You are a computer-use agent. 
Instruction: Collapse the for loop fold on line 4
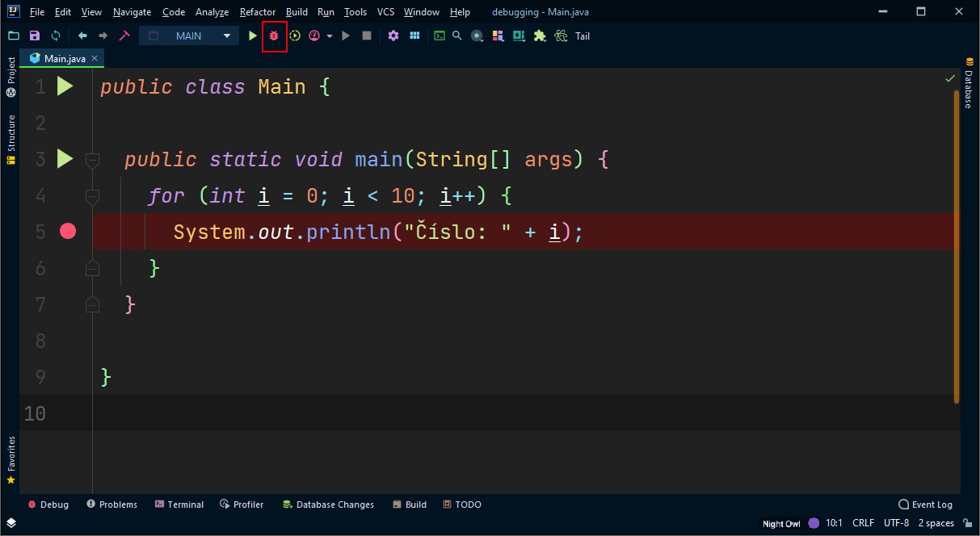pyautogui.click(x=92, y=195)
